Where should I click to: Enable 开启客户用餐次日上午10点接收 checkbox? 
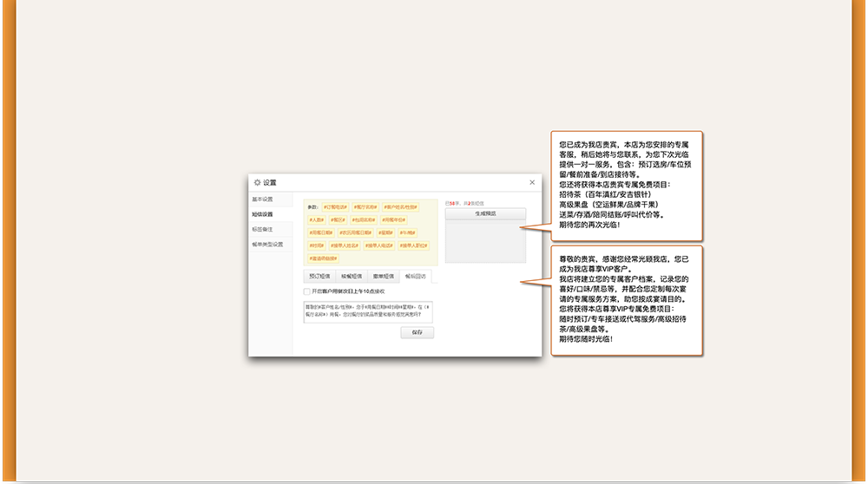click(307, 291)
